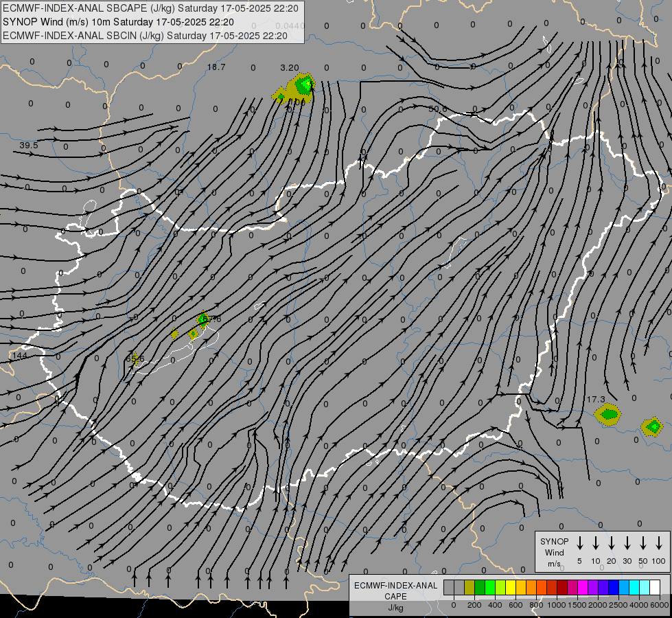The image size is (672, 618).
Task: Click the dark green CAPE legend swatch
Action: pyautogui.click(x=480, y=587)
